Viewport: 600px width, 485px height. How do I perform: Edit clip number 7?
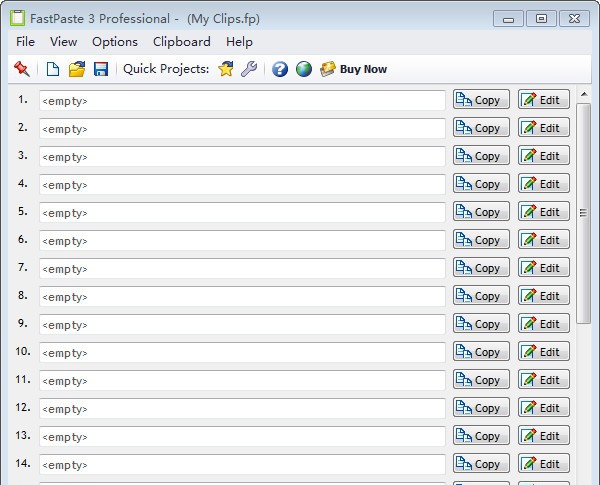544,267
